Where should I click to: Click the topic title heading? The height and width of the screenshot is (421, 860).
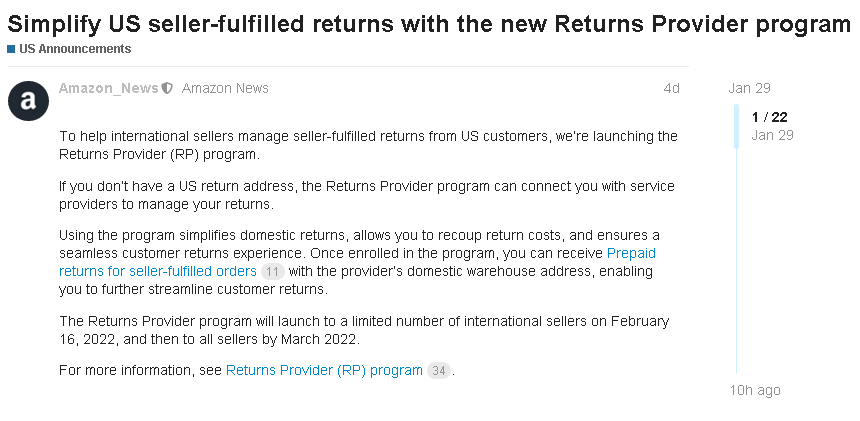(429, 24)
